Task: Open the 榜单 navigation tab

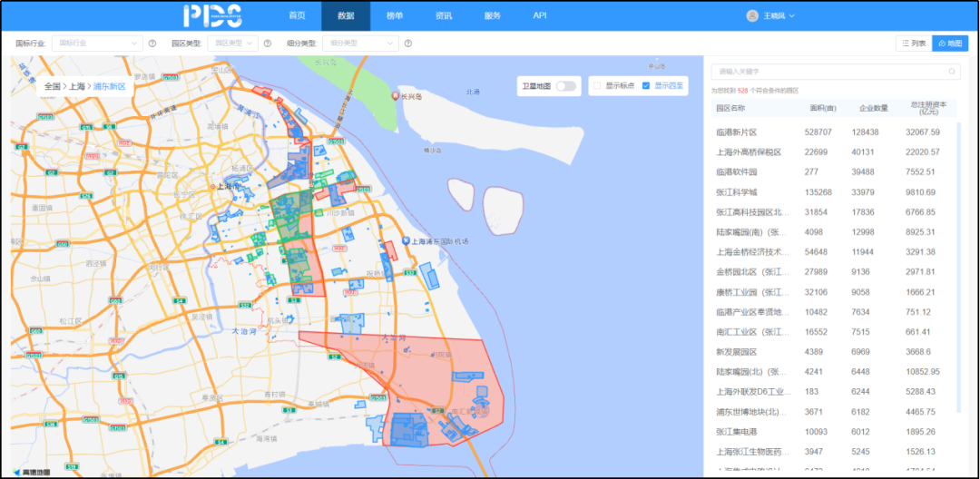Action: click(395, 15)
